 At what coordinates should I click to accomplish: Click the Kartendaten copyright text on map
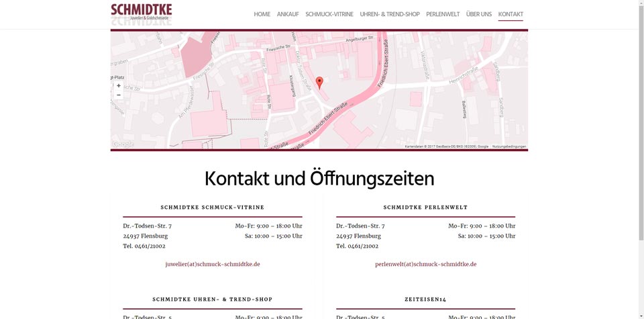[x=447, y=147]
